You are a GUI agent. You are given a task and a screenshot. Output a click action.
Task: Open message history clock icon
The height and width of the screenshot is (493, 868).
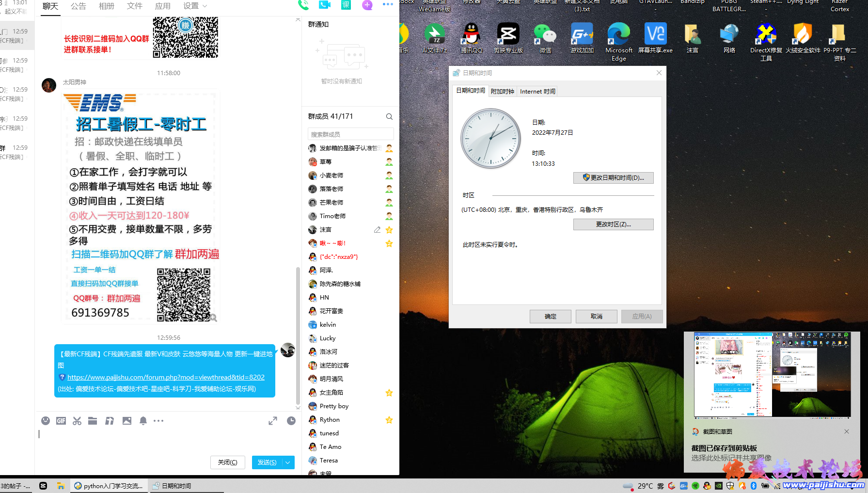tap(291, 421)
